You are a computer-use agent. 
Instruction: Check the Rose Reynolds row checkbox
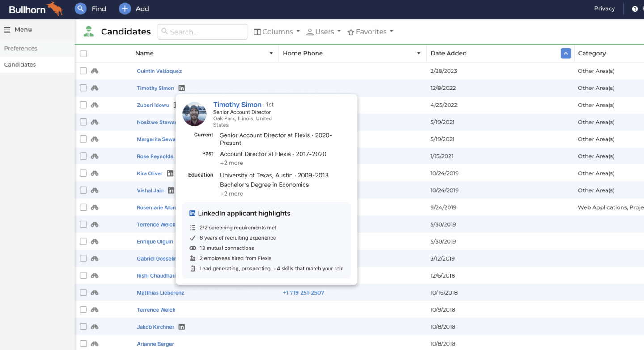[x=83, y=156]
